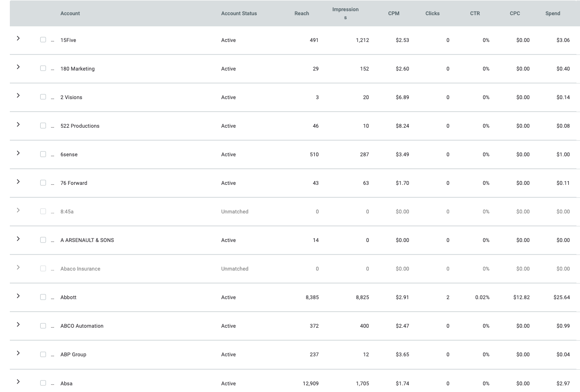Open the ellipsis menu for Abbott
The width and height of the screenshot is (580, 392).
[53, 298]
